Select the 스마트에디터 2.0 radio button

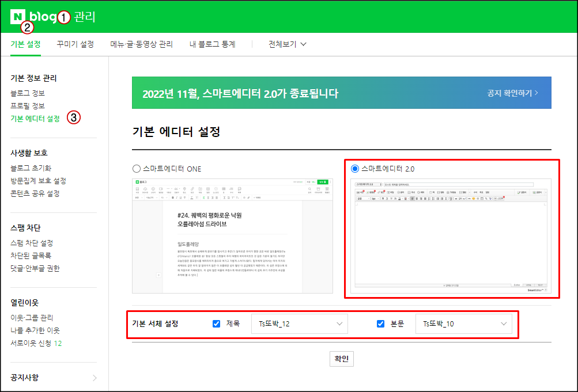point(354,169)
